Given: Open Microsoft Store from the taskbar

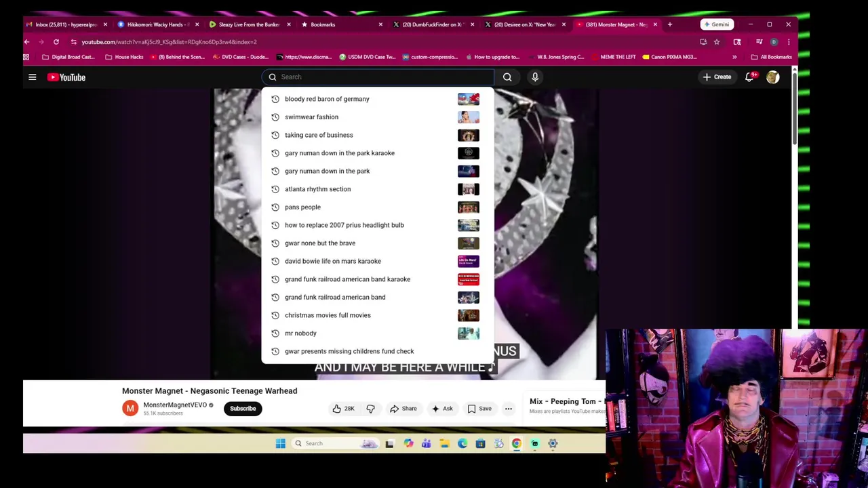Looking at the screenshot, I should 480,444.
